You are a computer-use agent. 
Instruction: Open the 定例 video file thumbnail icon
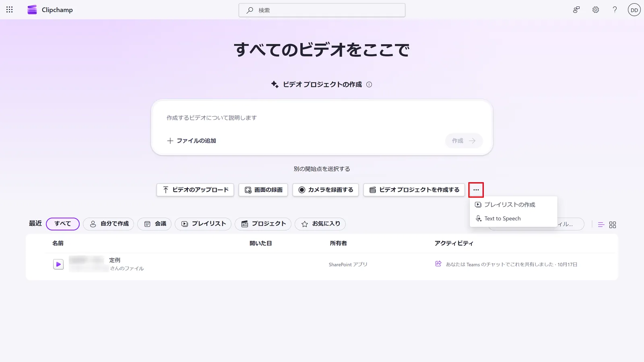click(58, 264)
